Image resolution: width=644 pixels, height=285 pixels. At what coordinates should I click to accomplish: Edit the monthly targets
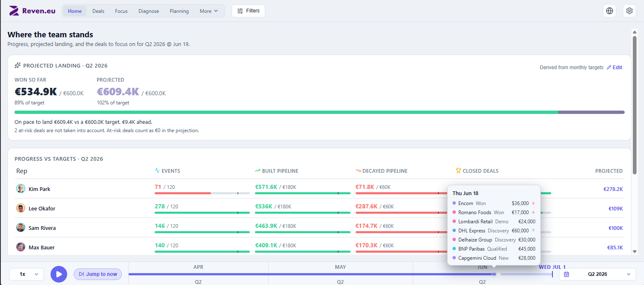point(614,68)
